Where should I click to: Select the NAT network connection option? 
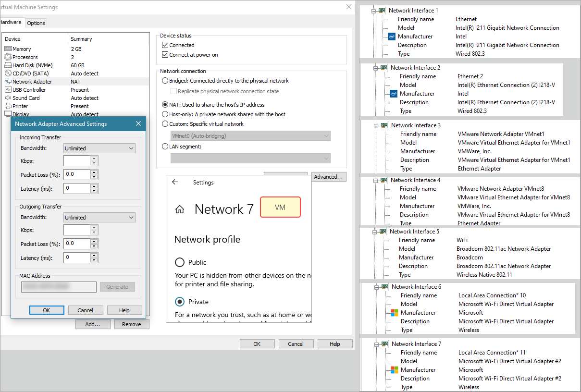[165, 105]
